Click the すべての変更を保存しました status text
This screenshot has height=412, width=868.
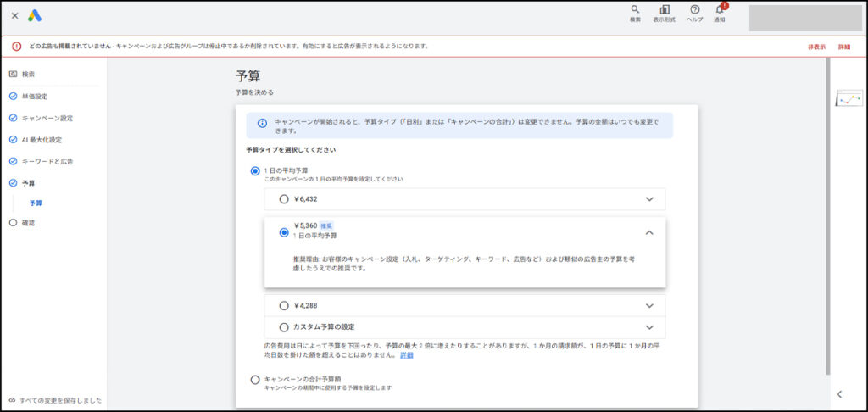(60, 400)
